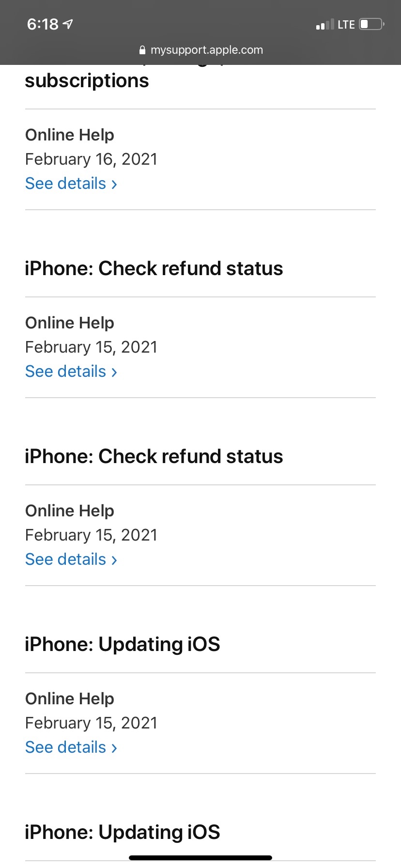
Task: Tap chevron after February 16 See details
Action: click(114, 185)
